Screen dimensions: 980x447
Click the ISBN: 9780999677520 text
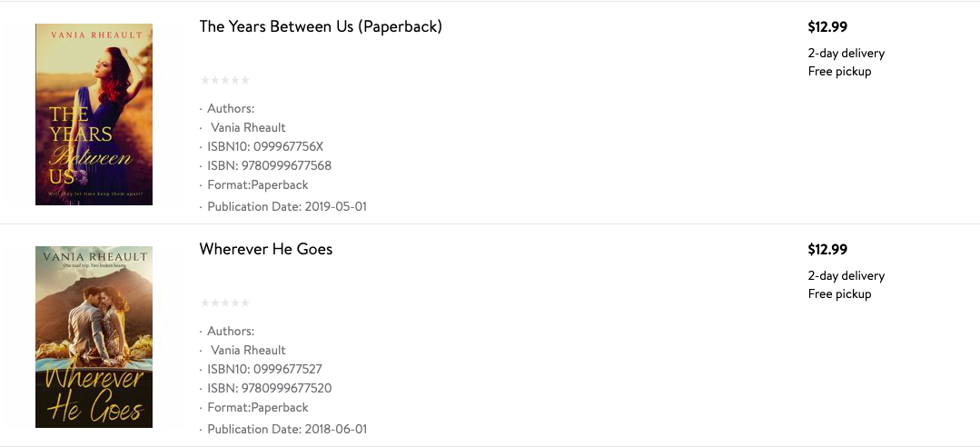269,388
